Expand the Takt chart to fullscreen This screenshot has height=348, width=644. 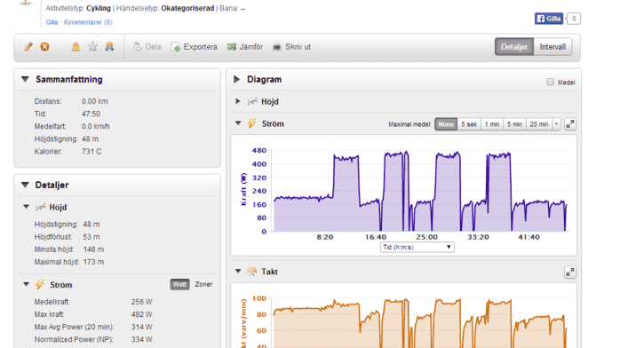pyautogui.click(x=569, y=272)
